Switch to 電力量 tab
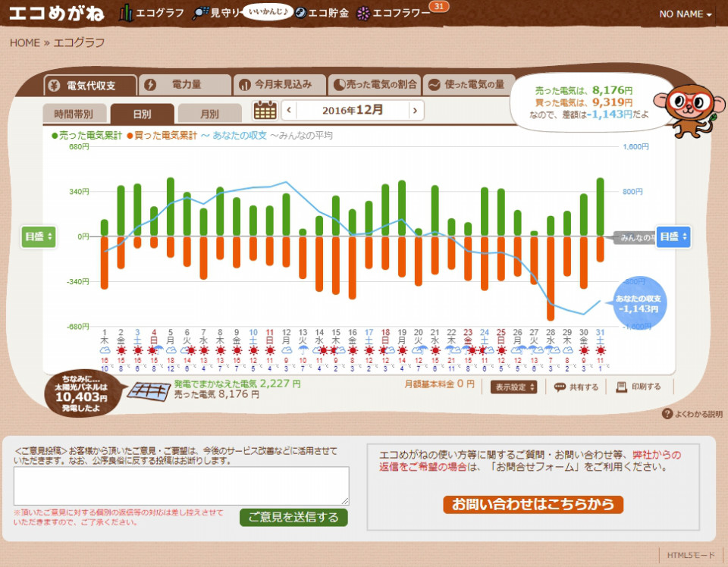The width and height of the screenshot is (728, 567). [x=185, y=84]
